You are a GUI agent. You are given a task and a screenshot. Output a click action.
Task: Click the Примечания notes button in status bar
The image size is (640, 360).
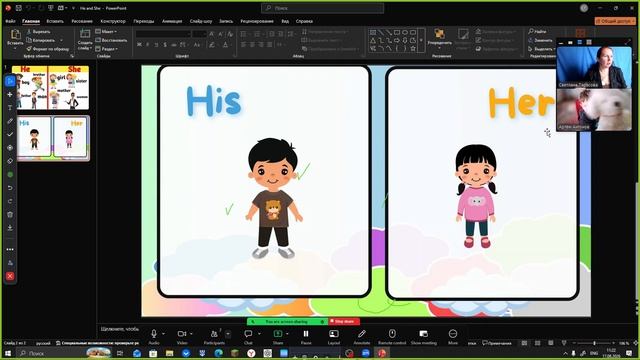[497, 343]
